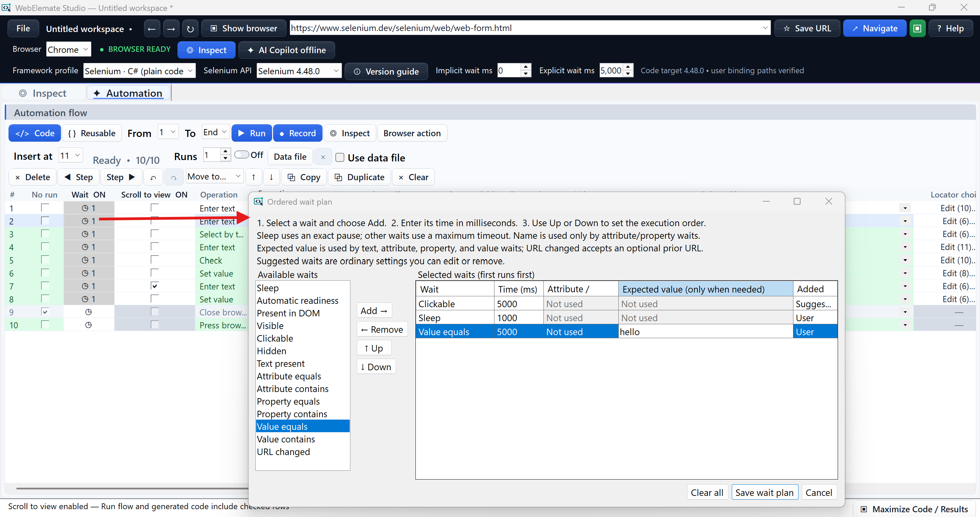Remove the selected wait from plan
Image resolution: width=980 pixels, height=517 pixels.
pyautogui.click(x=382, y=329)
